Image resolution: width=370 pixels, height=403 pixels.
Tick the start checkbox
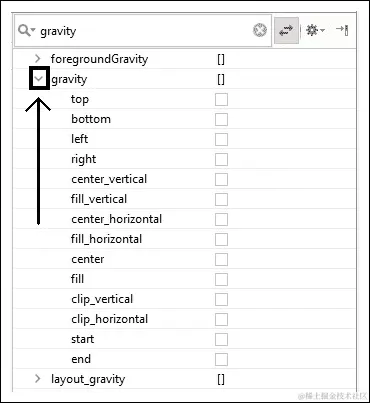click(221, 339)
